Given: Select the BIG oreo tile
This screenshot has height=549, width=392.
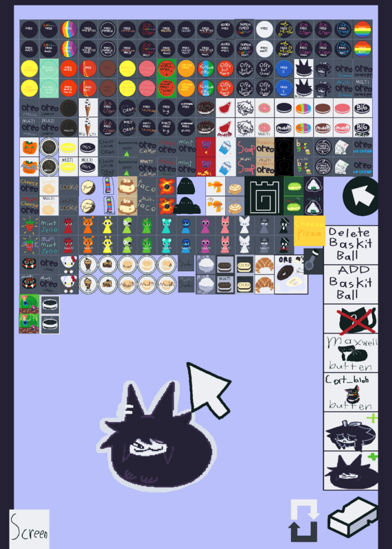Looking at the screenshot, I should 362,108.
